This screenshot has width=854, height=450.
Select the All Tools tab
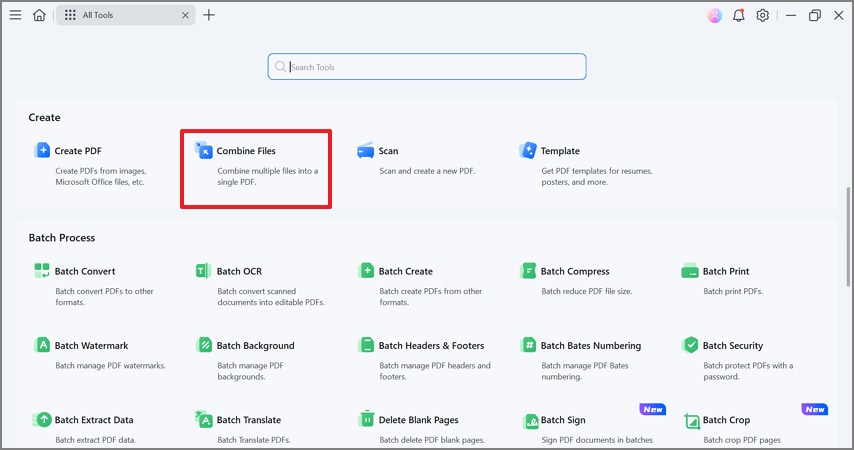coord(125,15)
